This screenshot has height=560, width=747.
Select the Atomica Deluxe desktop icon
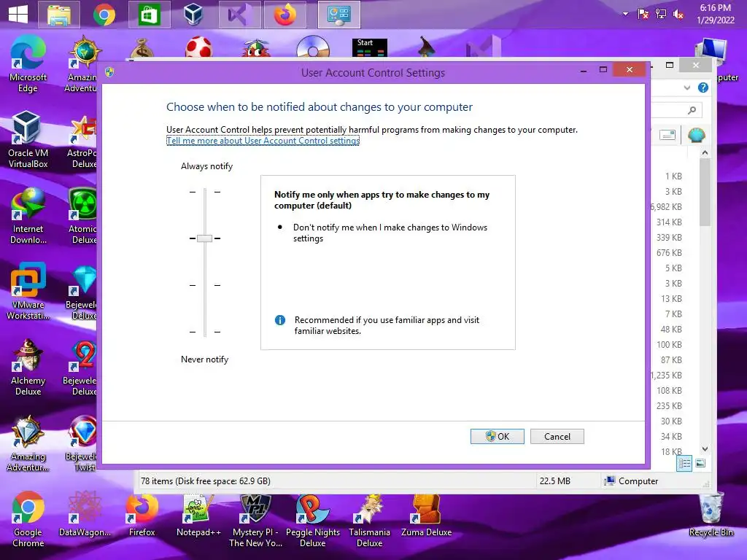coord(83,215)
